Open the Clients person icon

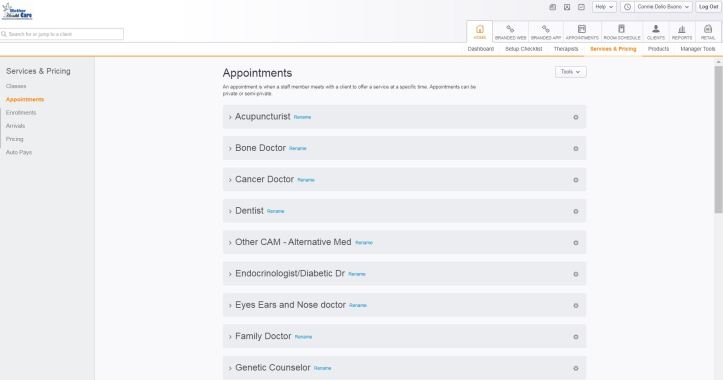(656, 30)
